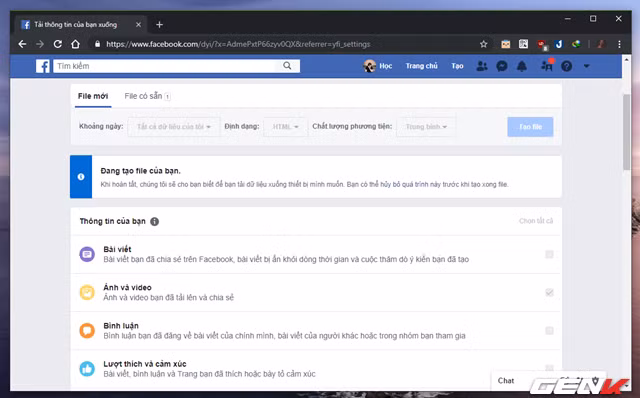The image size is (640, 398).
Task: Click the Bài viết title text
Action: [117, 249]
